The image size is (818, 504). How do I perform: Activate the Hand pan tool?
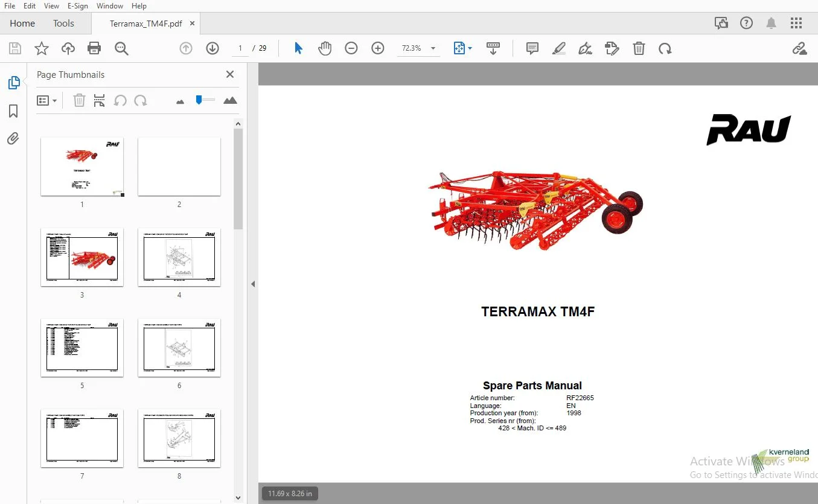point(325,48)
